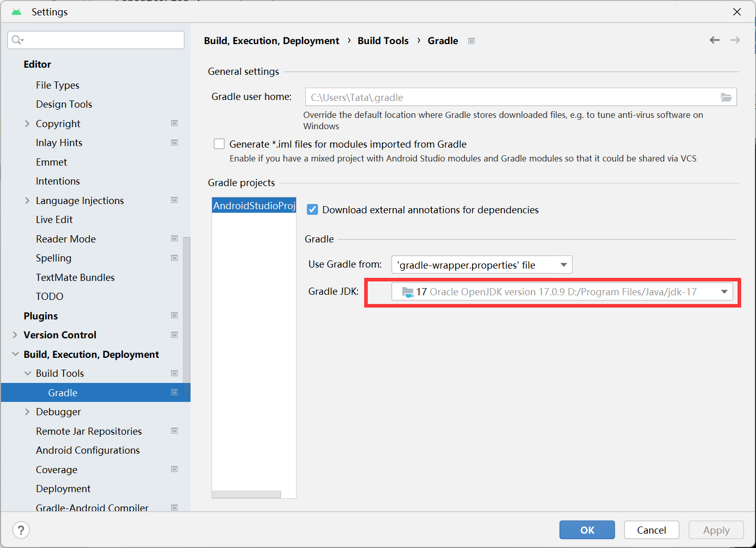756x548 pixels.
Task: Open the Design Tools settings page
Action: pyautogui.click(x=64, y=104)
